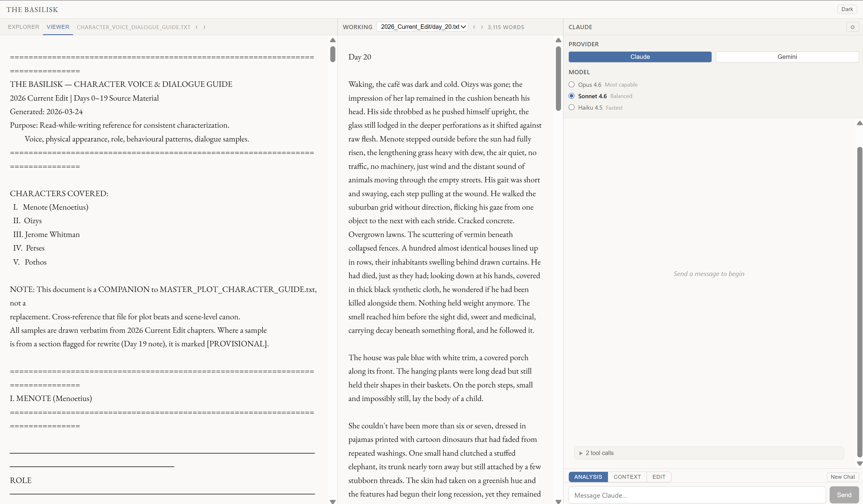Expand the 2 tool calls disclosure
The height and width of the screenshot is (504, 863).
(709, 453)
